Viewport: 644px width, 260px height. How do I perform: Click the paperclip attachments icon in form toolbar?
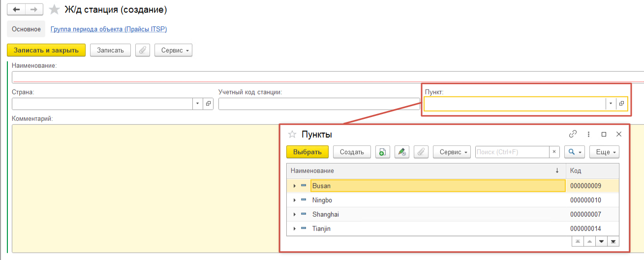[x=143, y=50]
